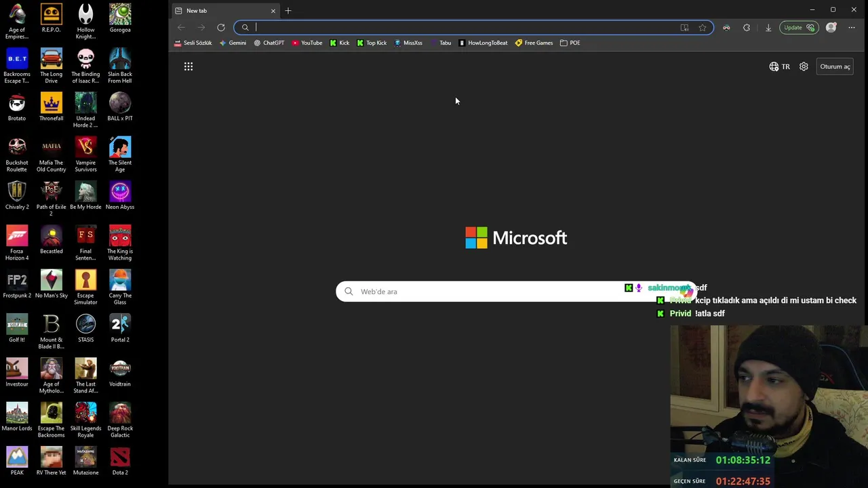This screenshot has height=488, width=868.
Task: Click the browser profile avatar
Action: pos(831,28)
